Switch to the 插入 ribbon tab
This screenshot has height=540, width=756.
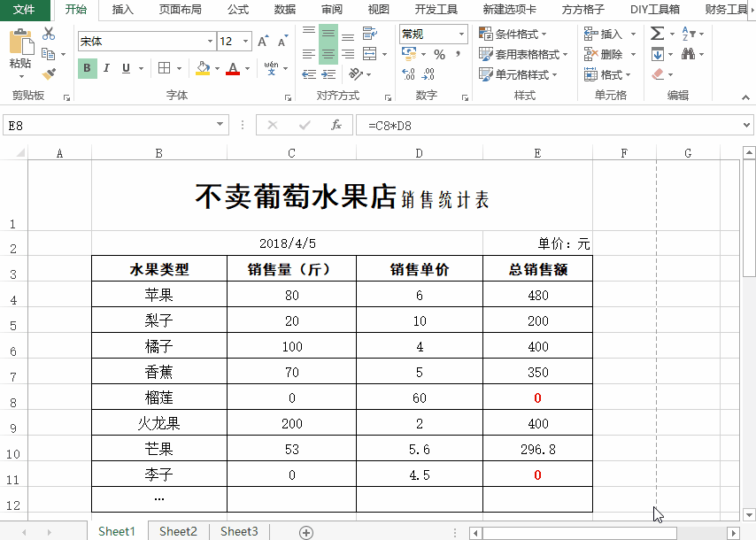pos(122,9)
